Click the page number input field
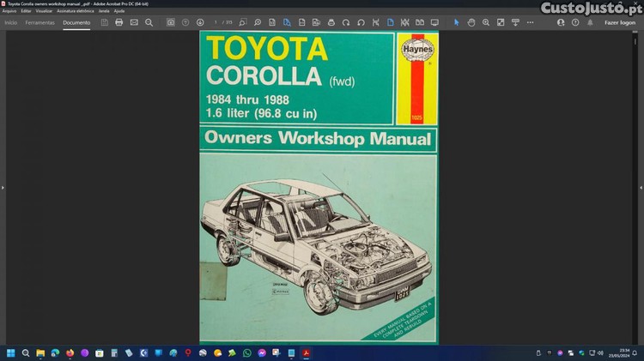 point(217,22)
